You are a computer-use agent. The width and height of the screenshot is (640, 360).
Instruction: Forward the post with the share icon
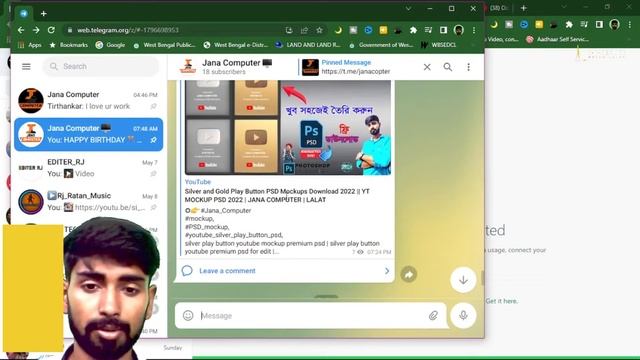[x=409, y=274]
